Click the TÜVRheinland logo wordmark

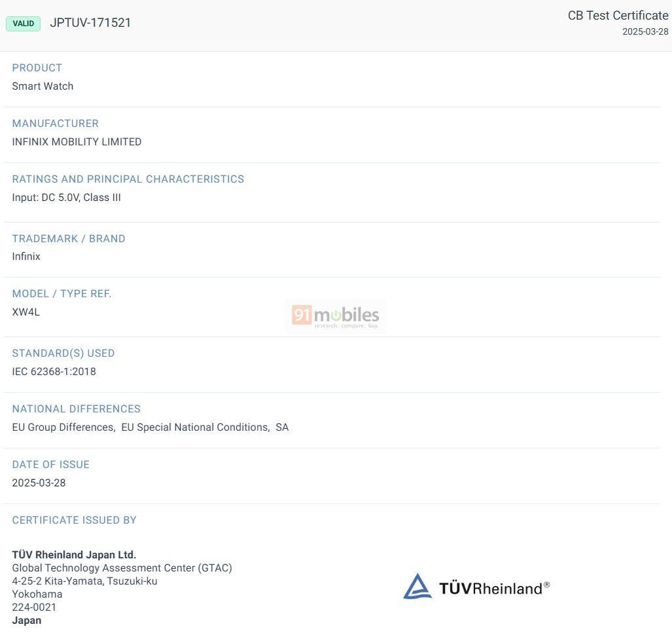pyautogui.click(x=495, y=588)
